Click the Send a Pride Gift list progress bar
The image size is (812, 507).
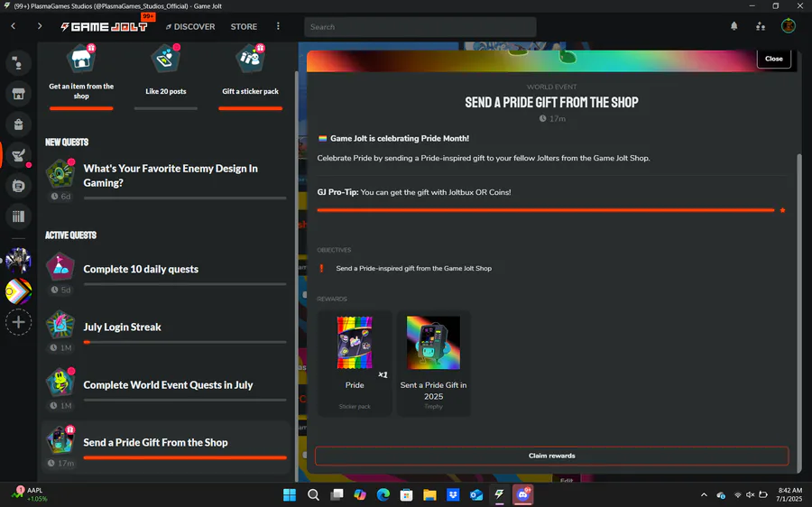[185, 457]
